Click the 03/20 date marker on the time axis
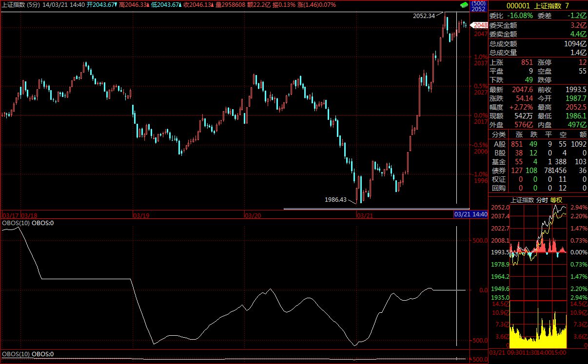The width and height of the screenshot is (588, 364). coord(252,214)
